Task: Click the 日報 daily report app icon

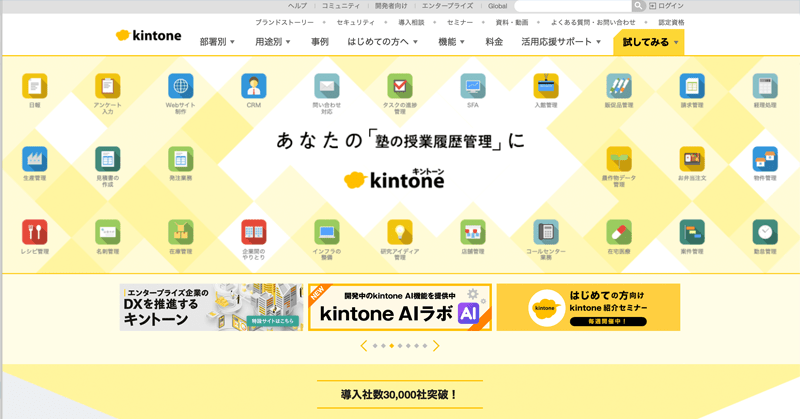Action: [x=35, y=86]
